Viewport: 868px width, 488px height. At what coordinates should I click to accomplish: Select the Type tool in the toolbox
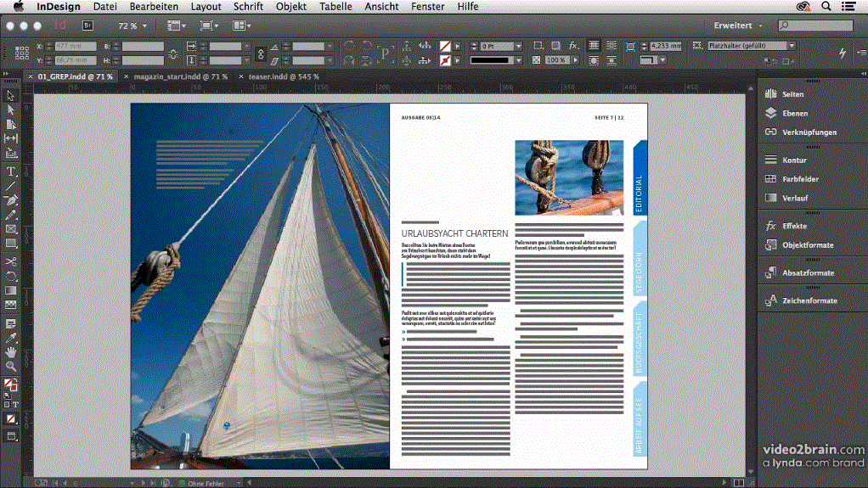(11, 171)
